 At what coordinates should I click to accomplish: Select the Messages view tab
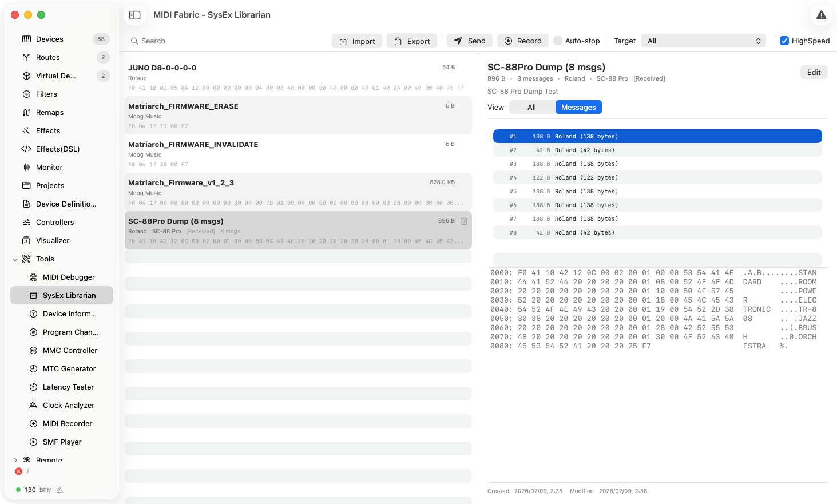pyautogui.click(x=578, y=107)
